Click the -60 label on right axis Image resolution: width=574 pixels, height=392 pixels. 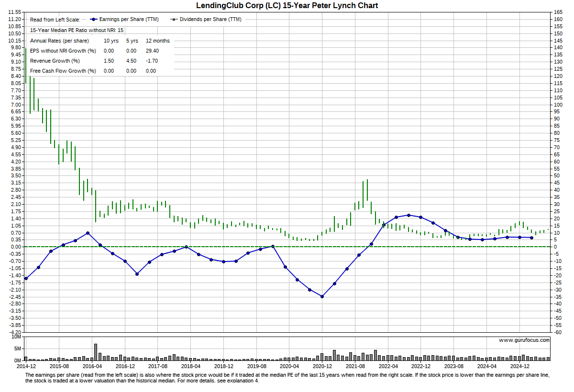(558, 332)
